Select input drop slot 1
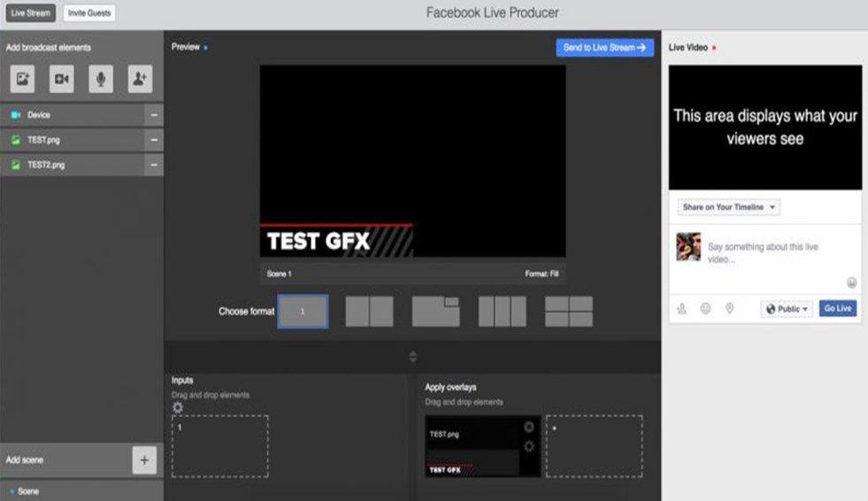Image resolution: width=868 pixels, height=501 pixels. coord(220,446)
